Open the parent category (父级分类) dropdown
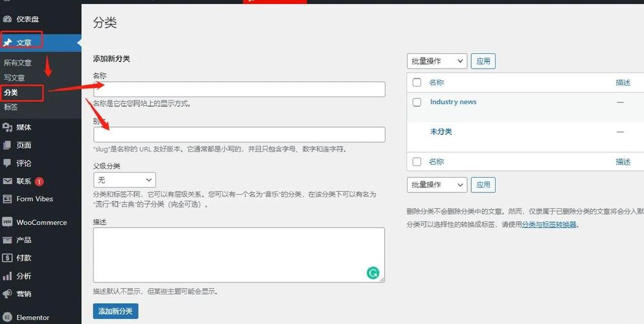The image size is (644, 324). coord(124,179)
